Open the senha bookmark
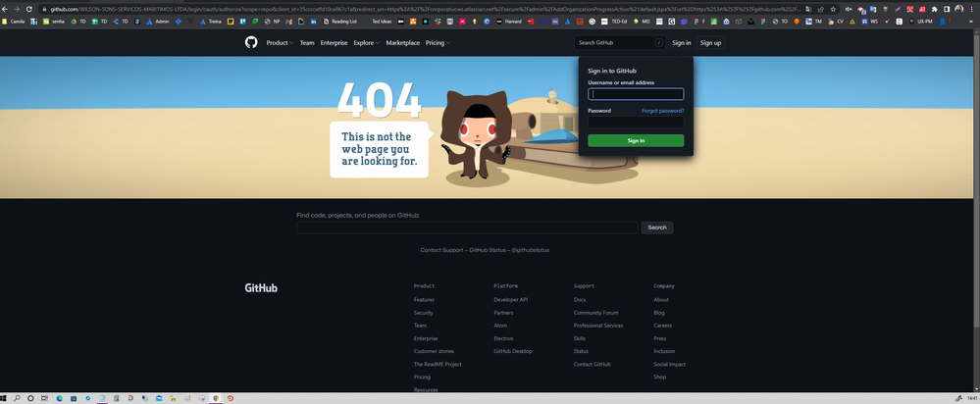This screenshot has width=980, height=404. (54, 22)
